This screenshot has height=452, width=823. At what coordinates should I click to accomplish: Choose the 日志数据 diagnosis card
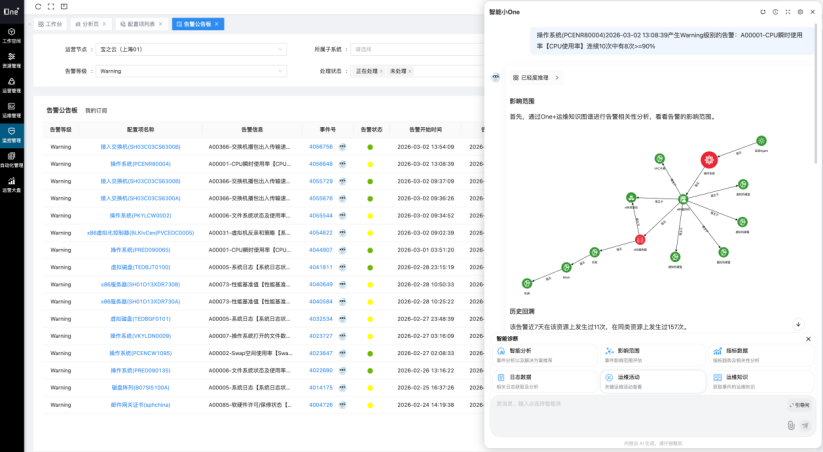(x=545, y=382)
